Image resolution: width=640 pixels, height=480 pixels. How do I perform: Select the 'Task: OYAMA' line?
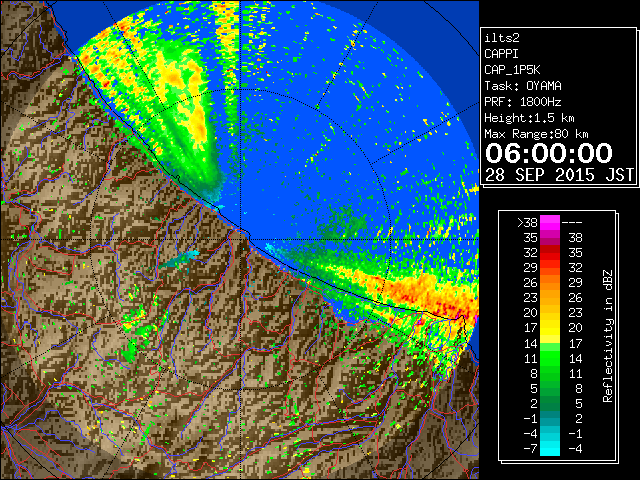523,86
